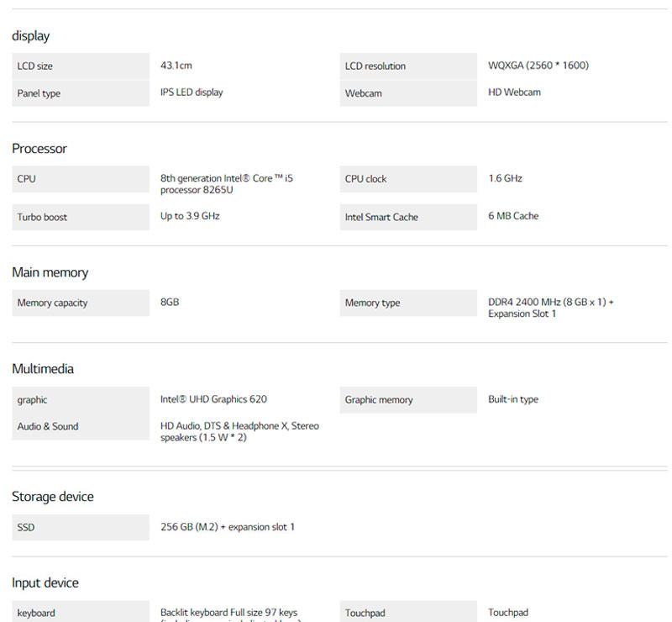Select the "Intel Smart Cache" label cell
The image size is (672, 622).
point(408,217)
